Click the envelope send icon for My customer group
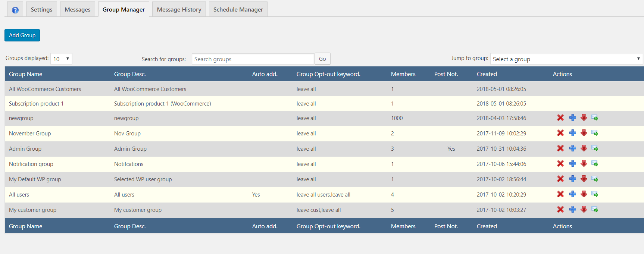Screen dimensions: 644x254 point(595,210)
